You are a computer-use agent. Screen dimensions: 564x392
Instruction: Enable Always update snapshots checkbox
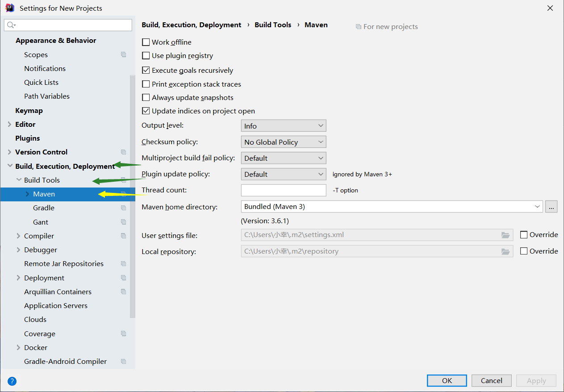click(146, 97)
